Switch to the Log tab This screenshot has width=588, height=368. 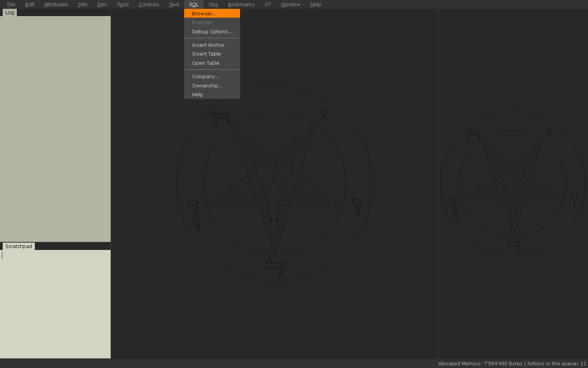10,13
